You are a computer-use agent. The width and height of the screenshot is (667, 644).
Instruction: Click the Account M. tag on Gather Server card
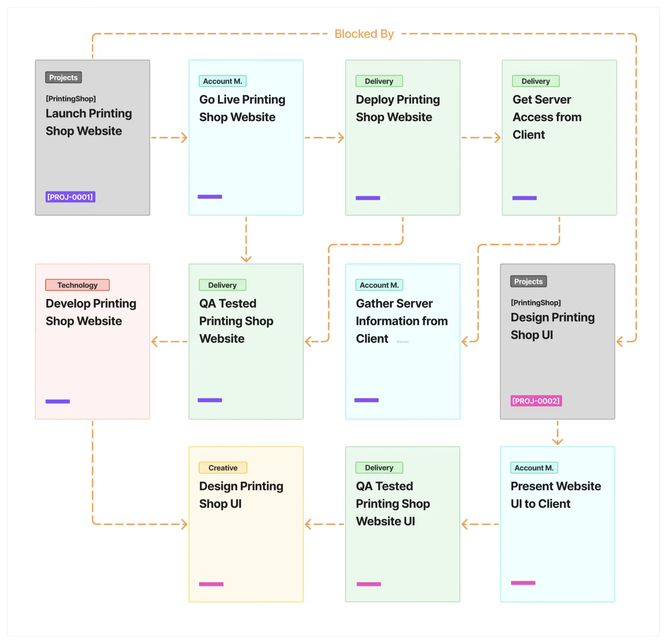coord(379,285)
